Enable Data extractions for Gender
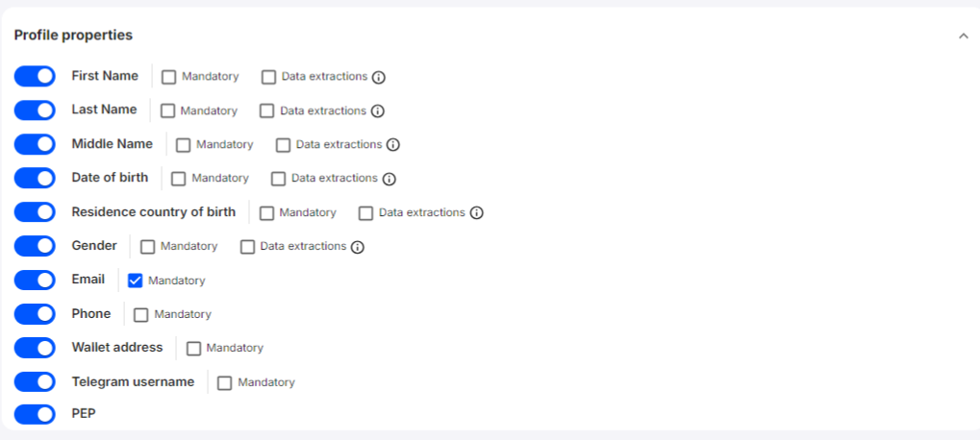980x440 pixels. 247,247
